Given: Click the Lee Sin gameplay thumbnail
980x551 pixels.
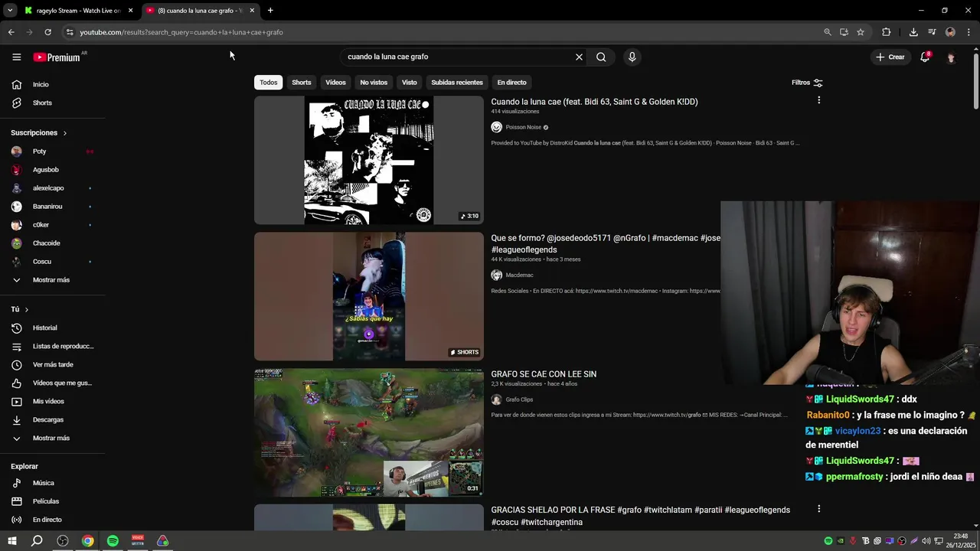Looking at the screenshot, I should click(369, 432).
